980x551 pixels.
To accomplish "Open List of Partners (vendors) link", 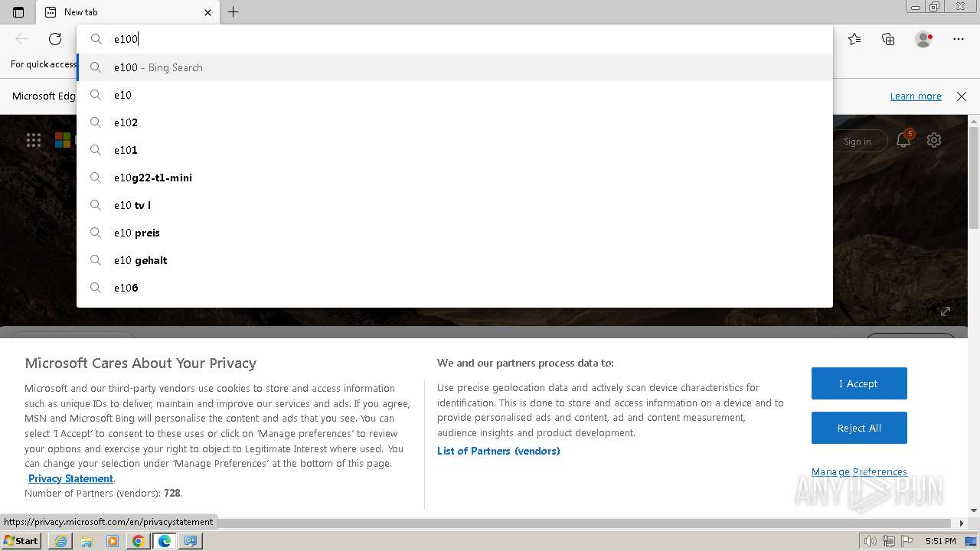I will [x=498, y=451].
